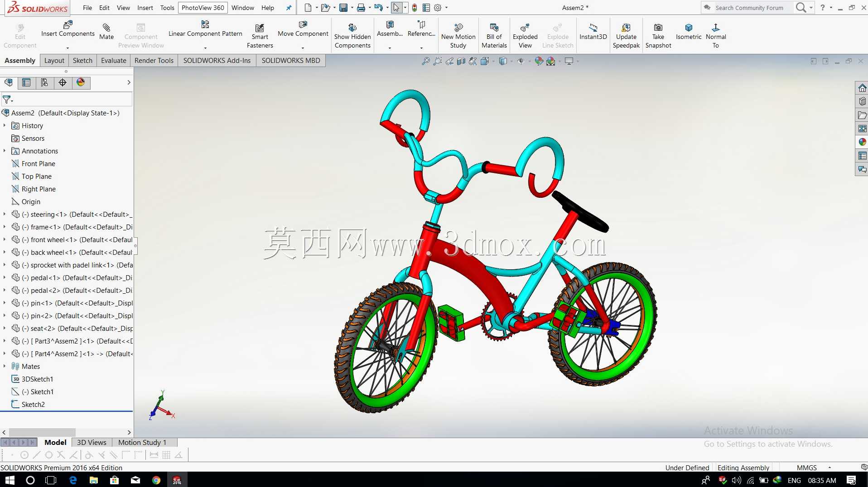868x487 pixels.
Task: Click the Zoom to Fit icon
Action: (426, 61)
